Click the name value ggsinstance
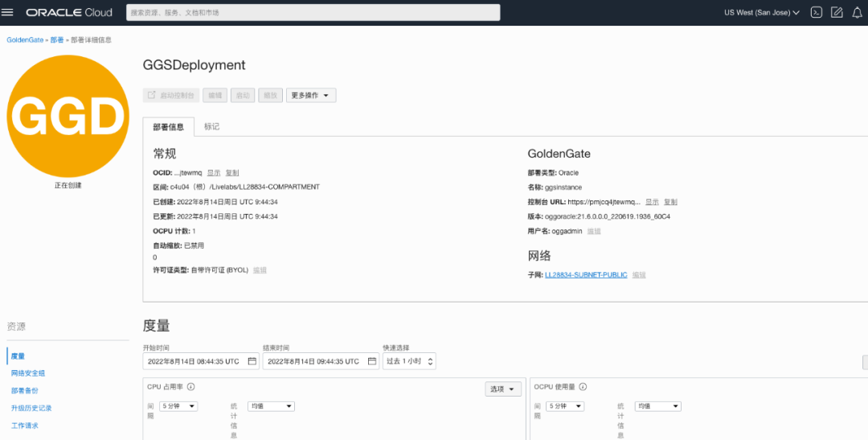Viewport: 868px width, 440px height. coord(563,187)
